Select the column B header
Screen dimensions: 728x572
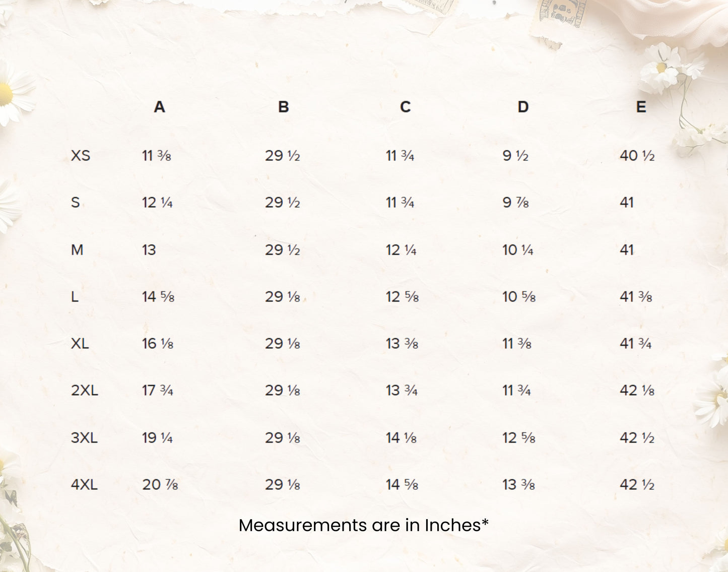pyautogui.click(x=284, y=107)
